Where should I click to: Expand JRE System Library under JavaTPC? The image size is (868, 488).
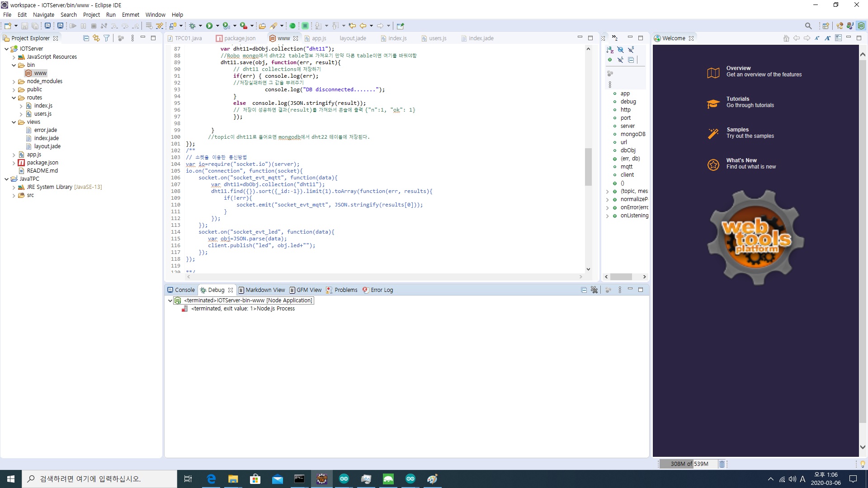pyautogui.click(x=14, y=188)
